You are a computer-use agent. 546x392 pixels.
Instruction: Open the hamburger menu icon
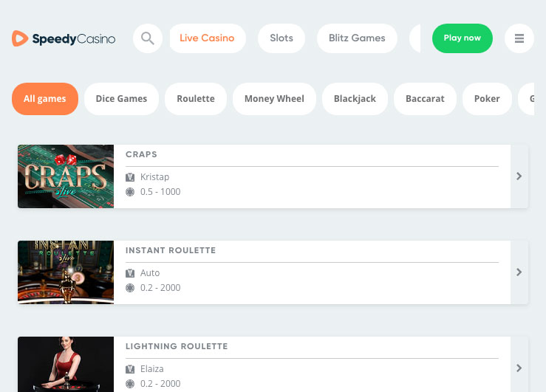[519, 38]
